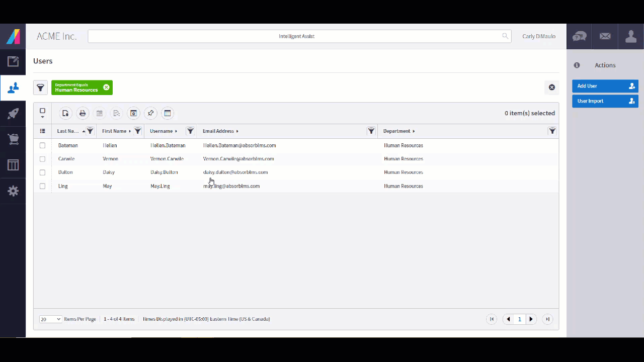The width and height of the screenshot is (644, 362).
Task: Click the page number 1 field
Action: pyautogui.click(x=520, y=319)
